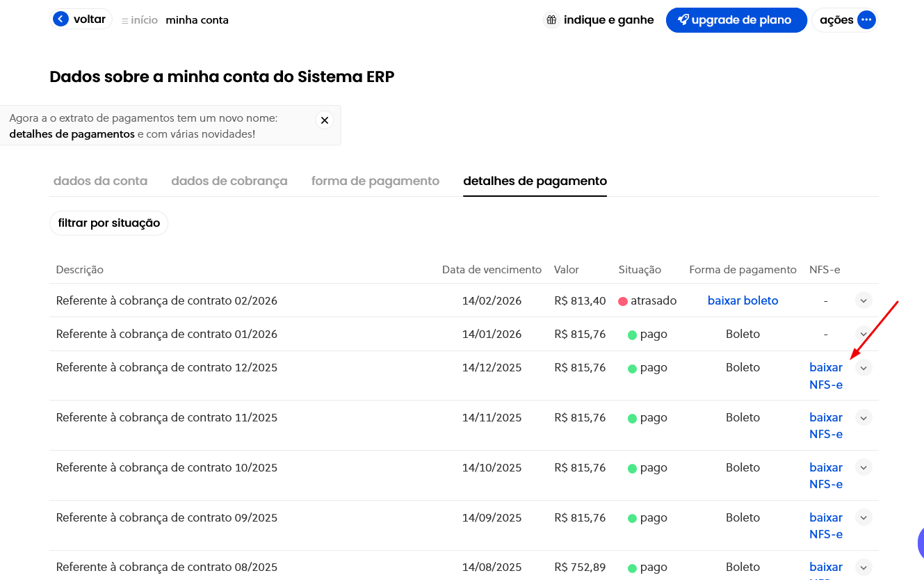Screen dimensions: 924x580
Task: Click the baixar boleto link
Action: (x=743, y=300)
